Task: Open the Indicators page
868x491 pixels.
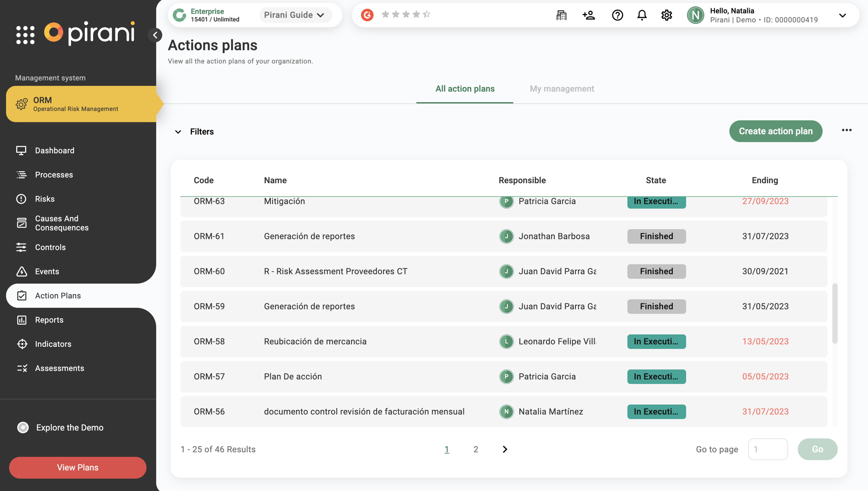Action: click(x=53, y=344)
